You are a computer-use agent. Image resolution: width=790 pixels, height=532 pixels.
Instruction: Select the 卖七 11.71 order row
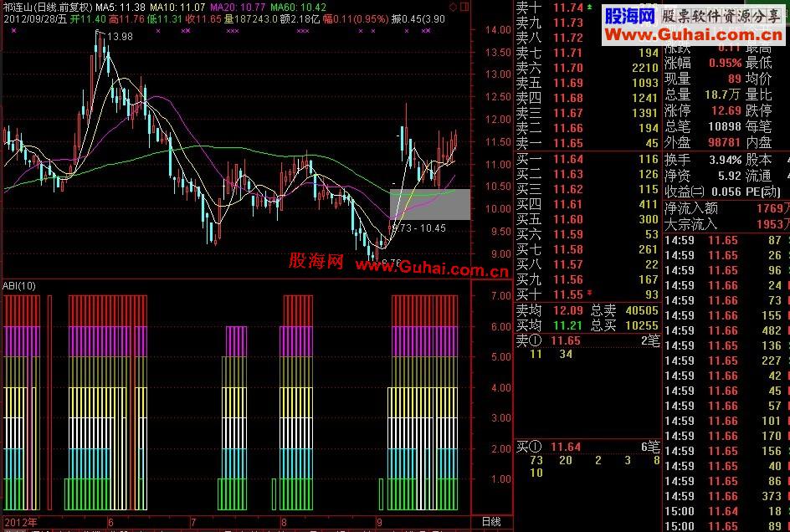pyautogui.click(x=587, y=53)
